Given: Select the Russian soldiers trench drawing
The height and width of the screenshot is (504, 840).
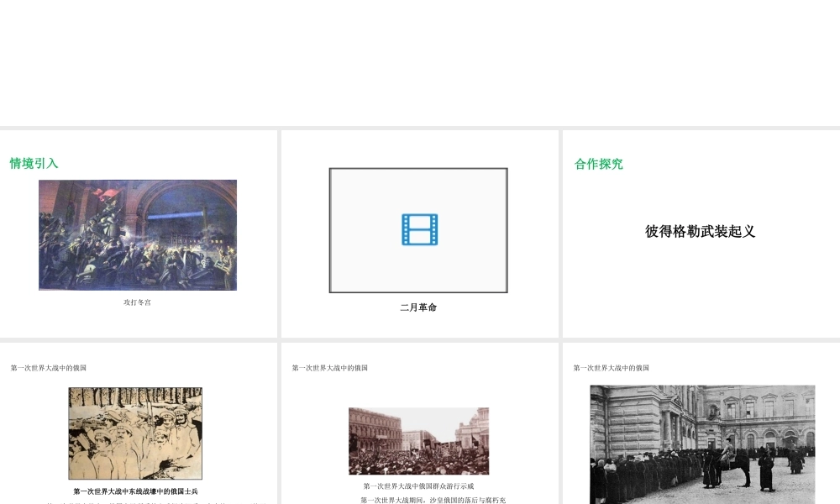Looking at the screenshot, I should 135,433.
